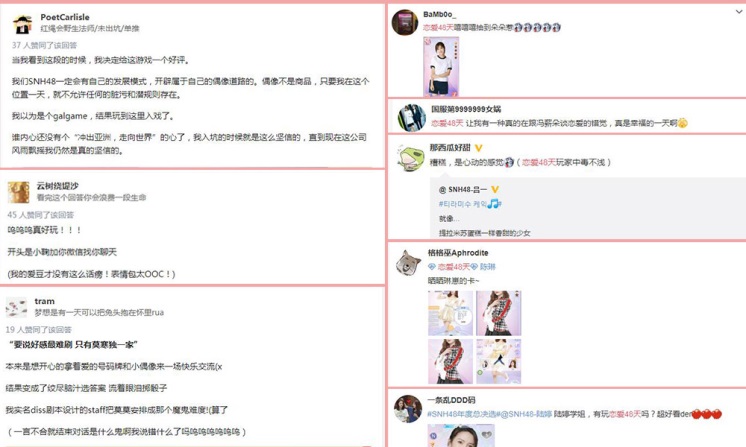
Task: Click PoetCarlisle's profile avatar
Action: 22,23
